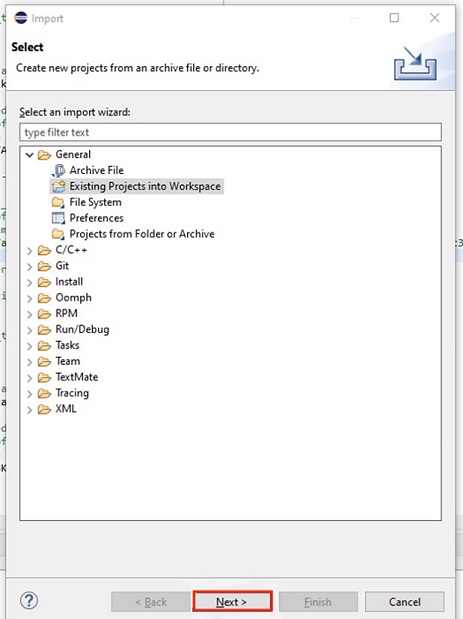Click the Oomph folder icon

coord(44,298)
